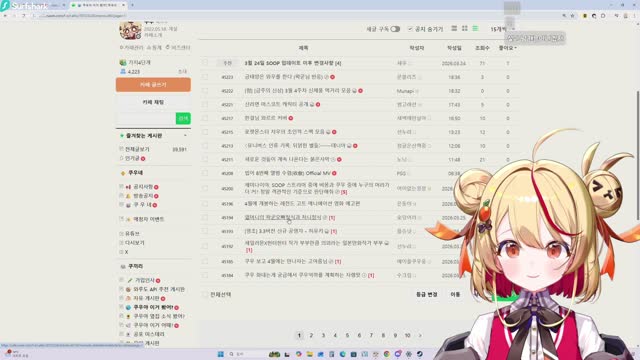
Task: Open the pinned SOOP 업데이트 notice post
Action: tap(293, 63)
